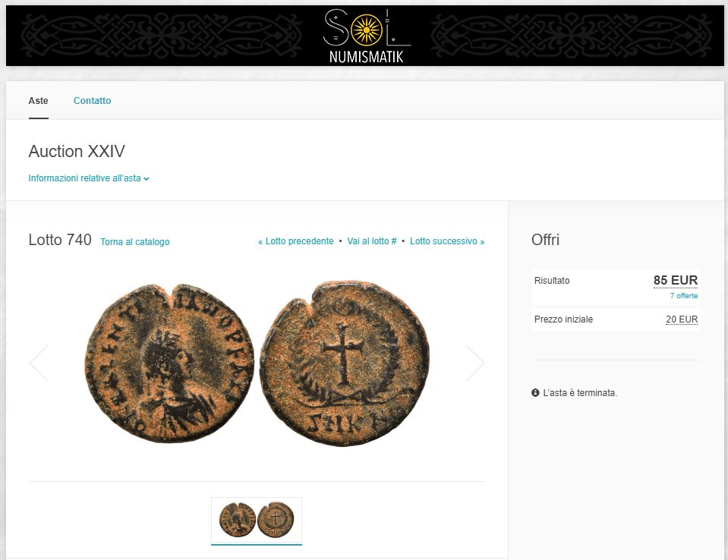
Task: Click the 85 EUR result price
Action: 676,280
